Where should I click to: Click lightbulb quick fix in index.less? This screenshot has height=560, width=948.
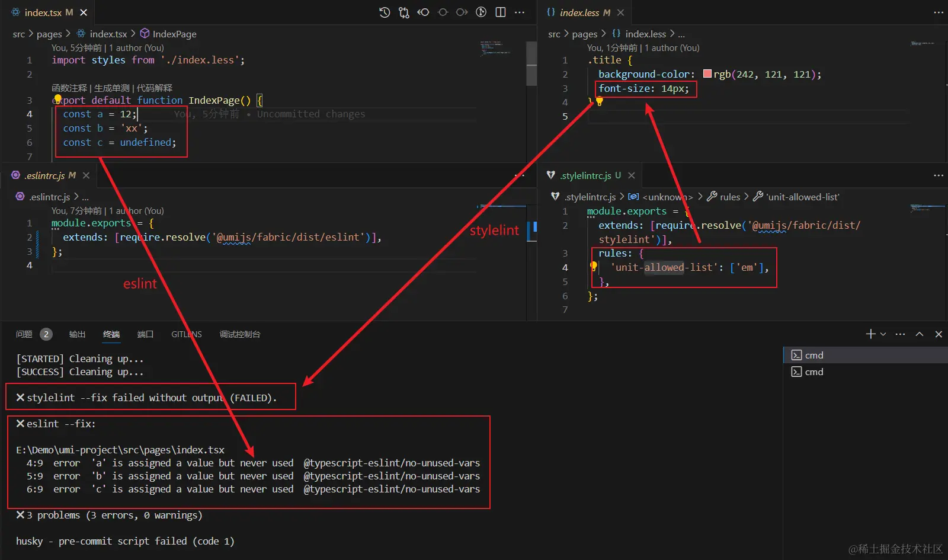tap(599, 101)
